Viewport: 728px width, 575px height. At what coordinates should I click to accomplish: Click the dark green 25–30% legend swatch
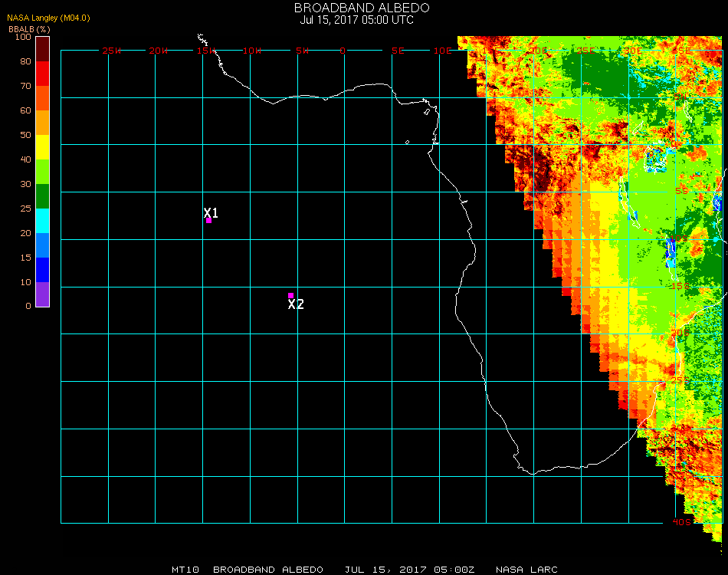[x=42, y=196]
